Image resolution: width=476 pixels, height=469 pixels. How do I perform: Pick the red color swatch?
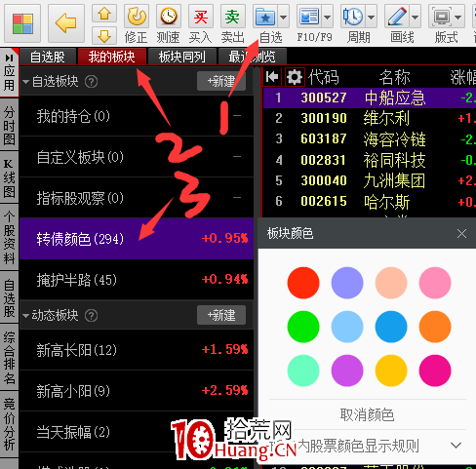coord(303,283)
